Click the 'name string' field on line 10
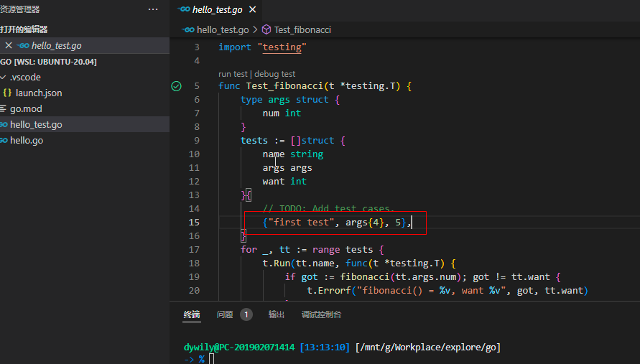This screenshot has height=364, width=640. pos(293,154)
